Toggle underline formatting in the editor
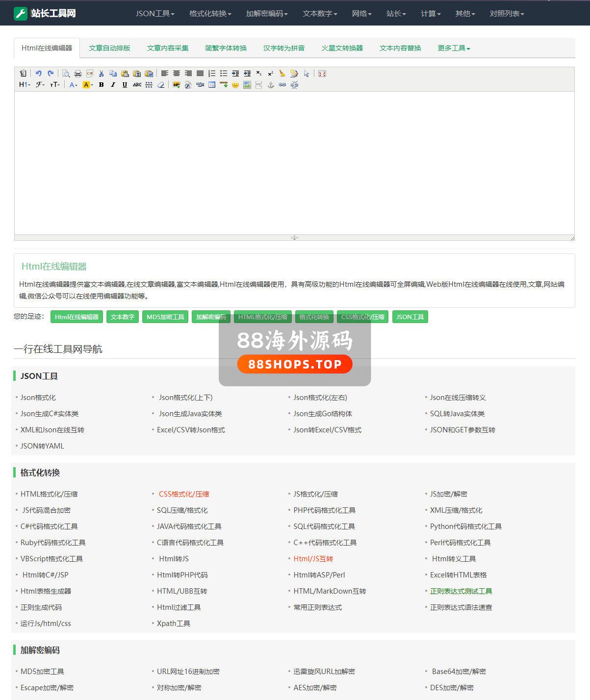Viewport: 590px width, 700px height. [x=125, y=85]
